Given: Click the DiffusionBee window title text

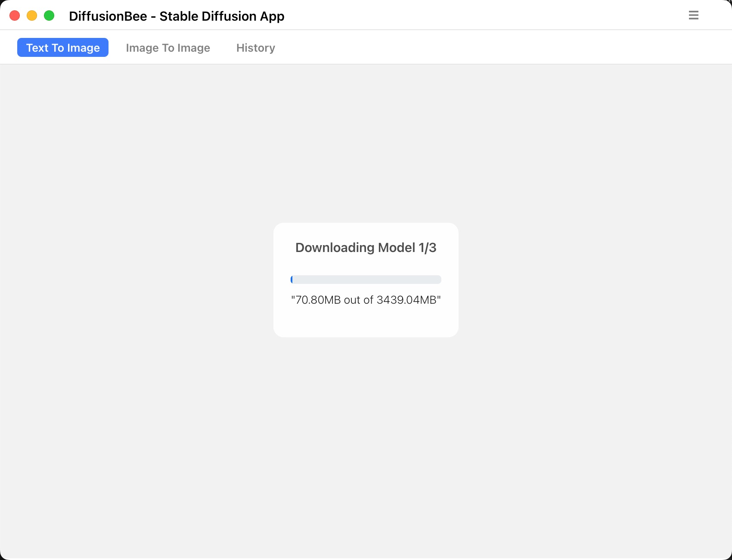Looking at the screenshot, I should [x=177, y=16].
